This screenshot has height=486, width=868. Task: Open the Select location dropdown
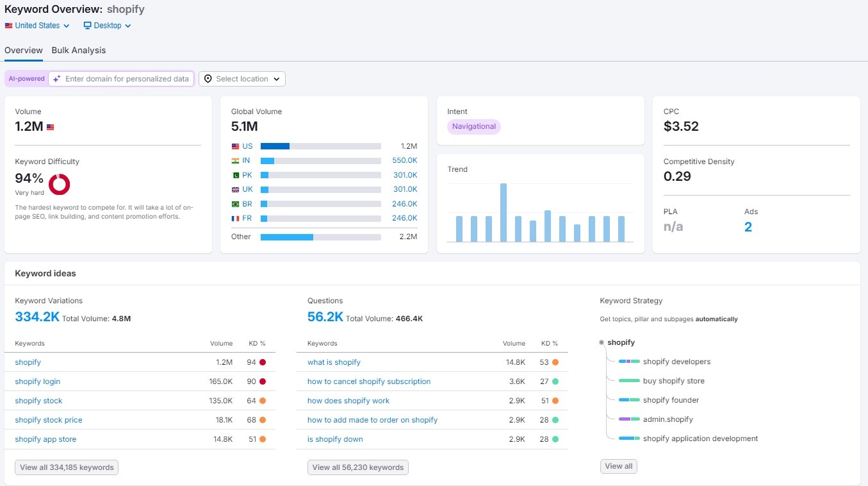click(242, 79)
